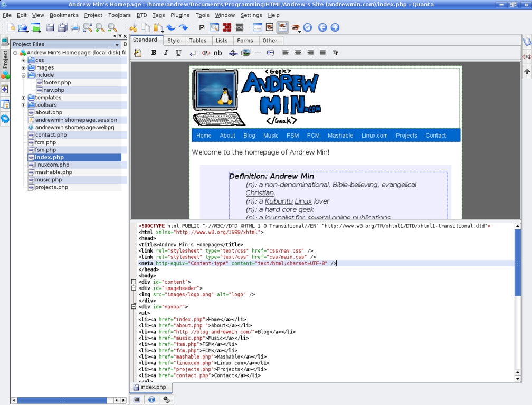Insert a non-breaking space with the nb icon
532x405 pixels.
click(218, 52)
